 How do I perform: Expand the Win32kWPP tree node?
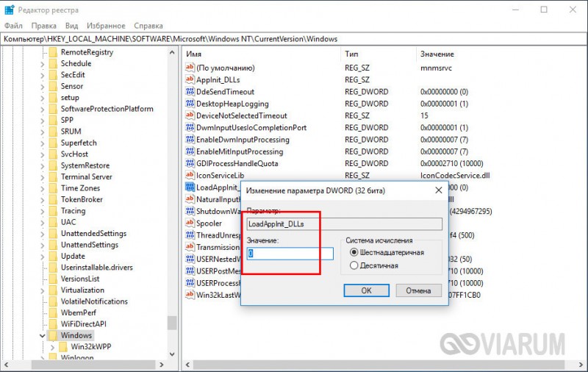[x=52, y=347]
